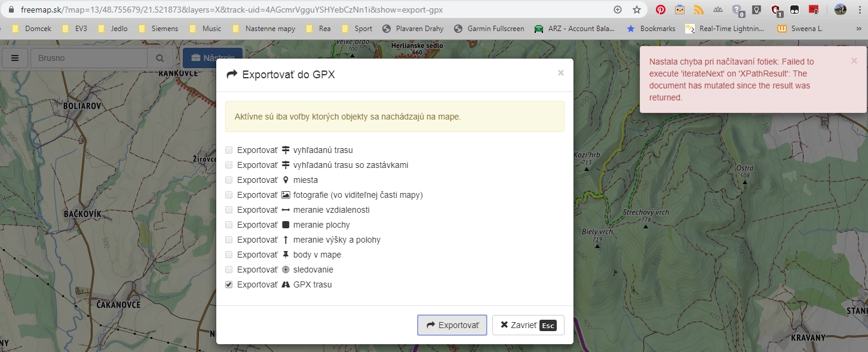Click the page zoom icon in address bar

tap(618, 10)
